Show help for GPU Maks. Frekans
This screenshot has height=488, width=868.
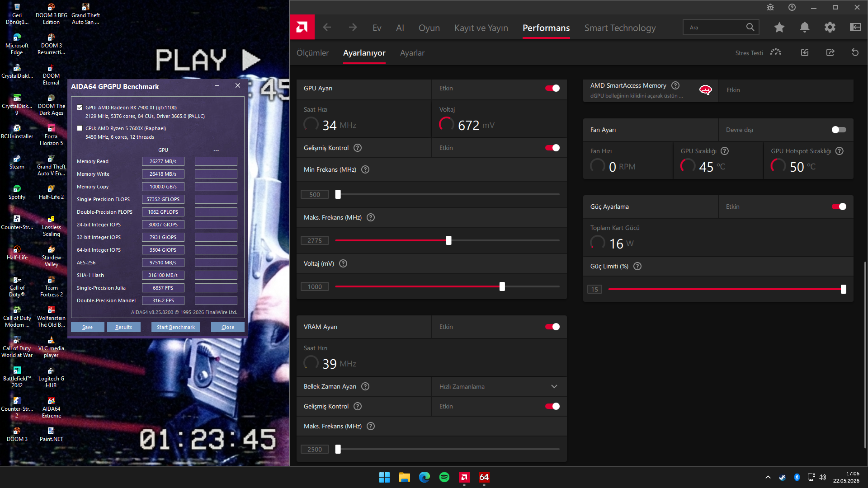(371, 217)
